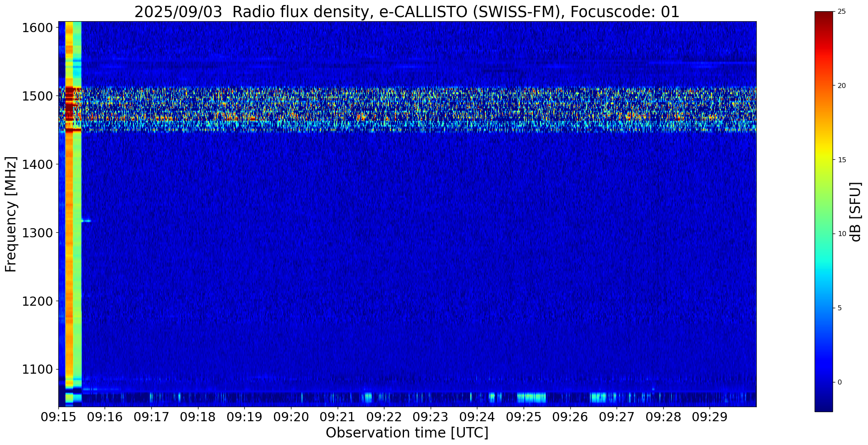This screenshot has height=445, width=868.
Task: Select the 1500 frequency tick label
Action: (38, 96)
